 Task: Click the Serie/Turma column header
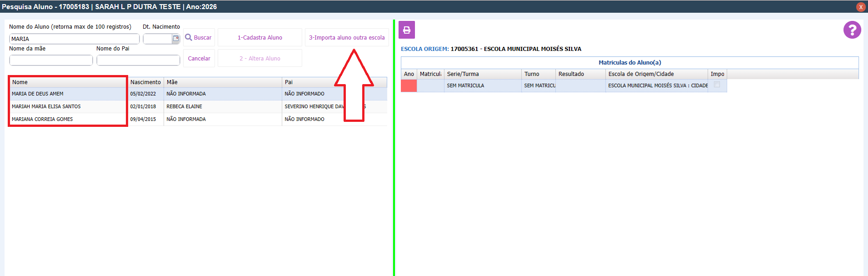click(x=463, y=74)
